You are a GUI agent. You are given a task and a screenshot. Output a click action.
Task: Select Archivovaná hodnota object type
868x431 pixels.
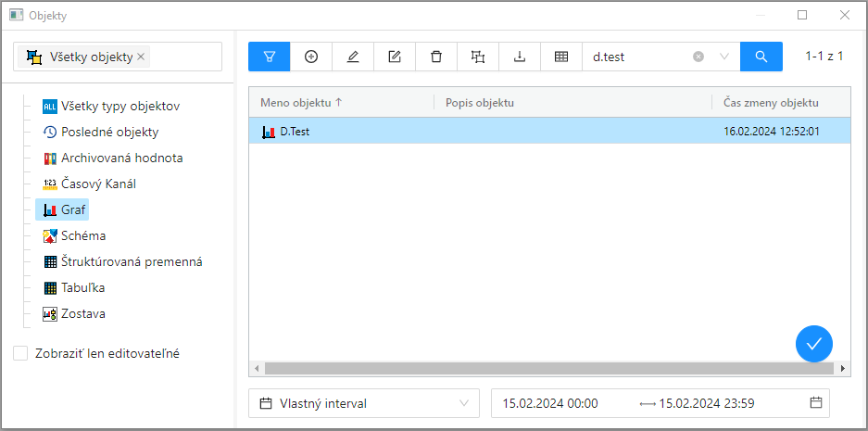tap(121, 158)
